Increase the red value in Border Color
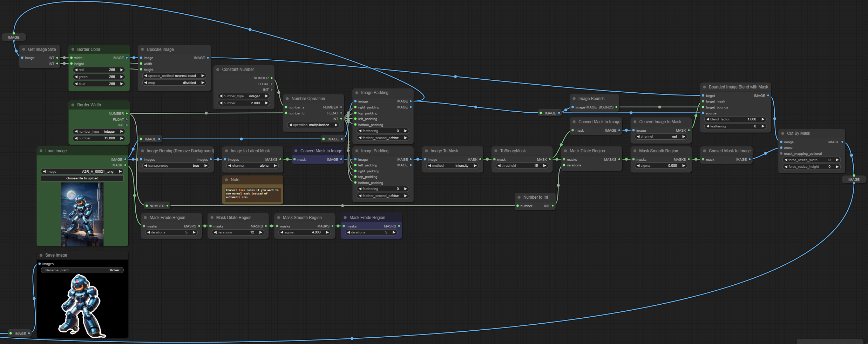868x344 pixels. [x=122, y=70]
